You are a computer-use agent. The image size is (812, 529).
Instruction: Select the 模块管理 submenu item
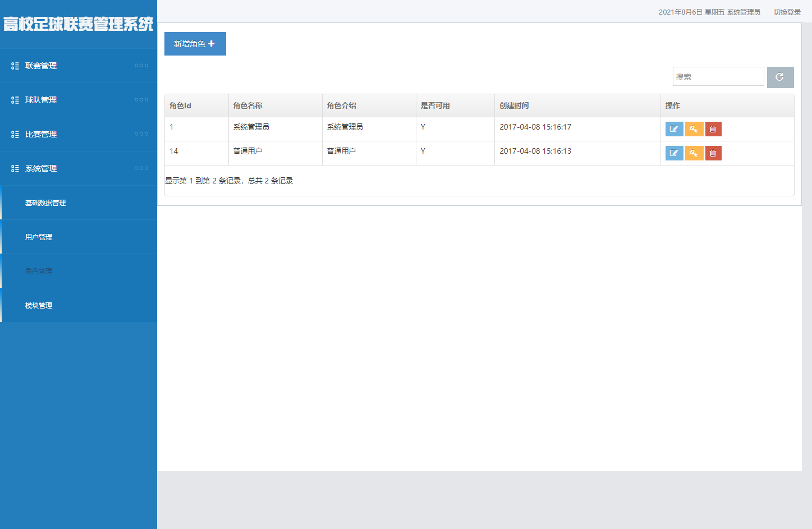(x=39, y=306)
